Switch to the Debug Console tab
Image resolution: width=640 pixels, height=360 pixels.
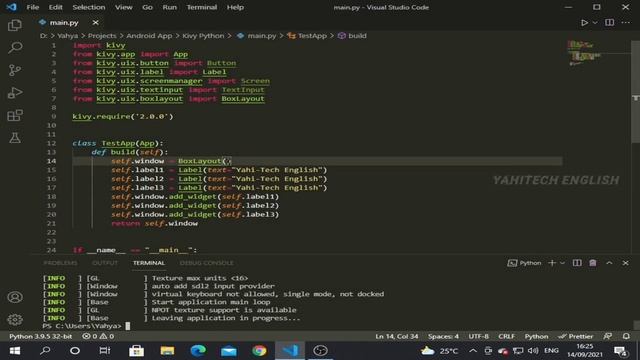tap(207, 263)
